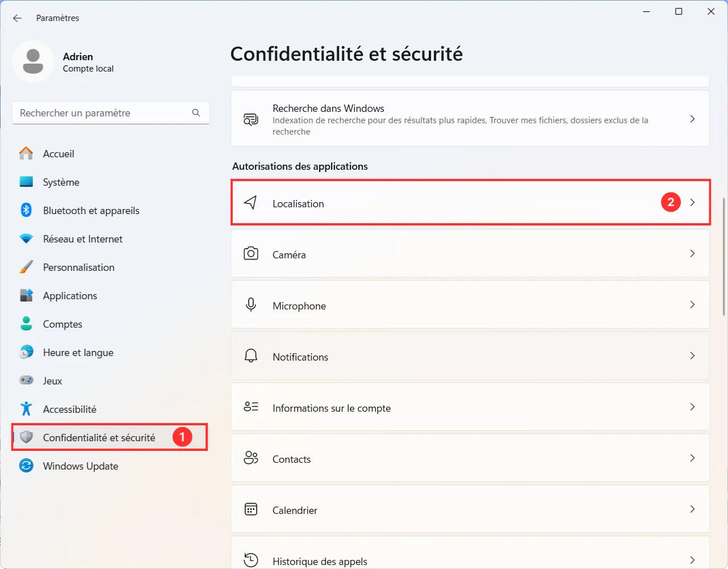Click the Rechercher un paramètre field

click(x=111, y=113)
